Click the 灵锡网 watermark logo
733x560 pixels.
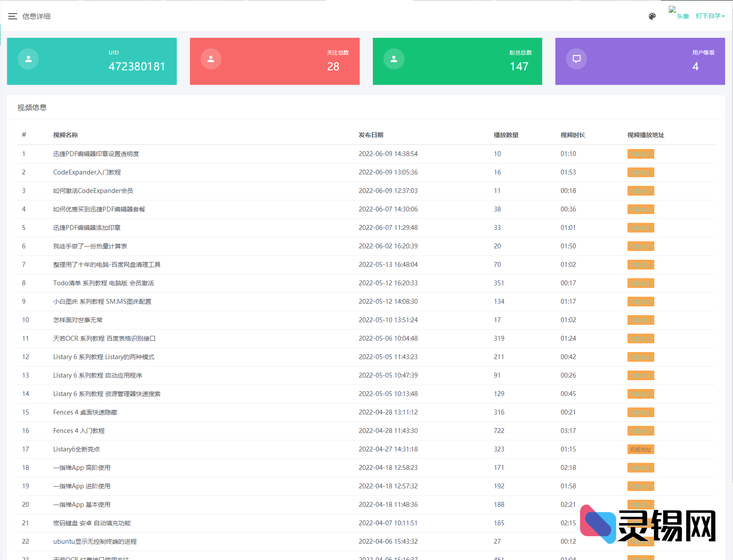[x=648, y=525]
